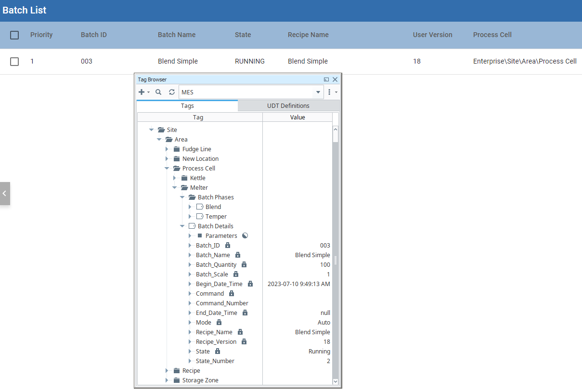Click the Kettle folder icon
Screen dimensions: 582x392
pyautogui.click(x=184, y=178)
